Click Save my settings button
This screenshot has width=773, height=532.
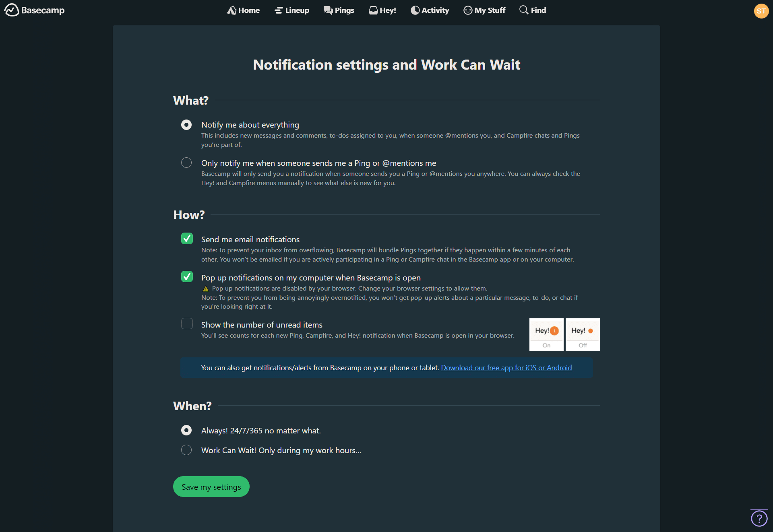point(211,486)
